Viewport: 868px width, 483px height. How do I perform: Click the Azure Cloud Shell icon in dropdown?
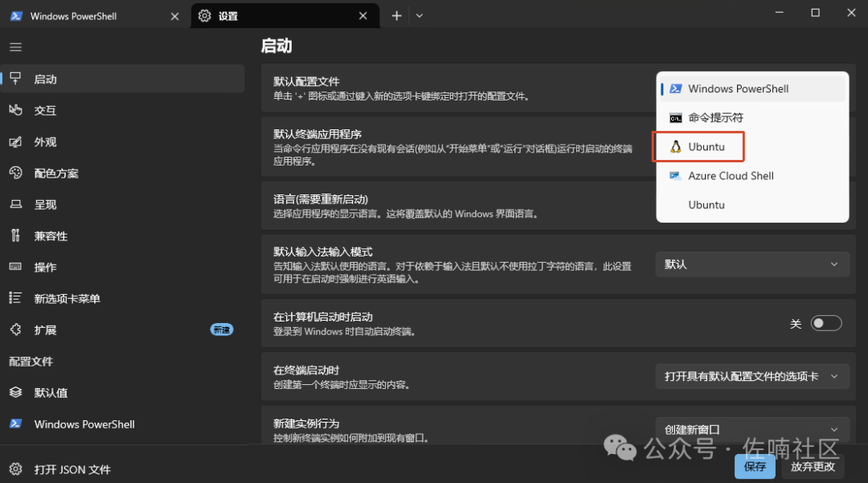(x=675, y=176)
